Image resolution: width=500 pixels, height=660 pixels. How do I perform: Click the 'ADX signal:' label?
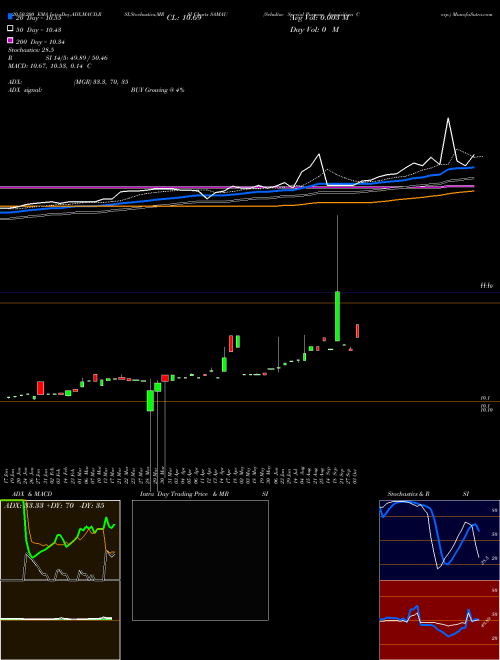coord(24,90)
